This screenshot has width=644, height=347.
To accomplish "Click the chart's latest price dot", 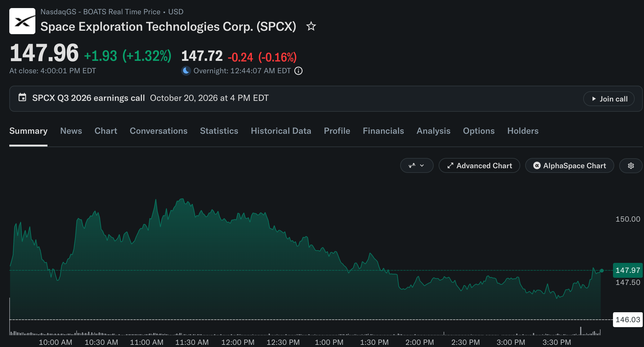I will click(602, 271).
